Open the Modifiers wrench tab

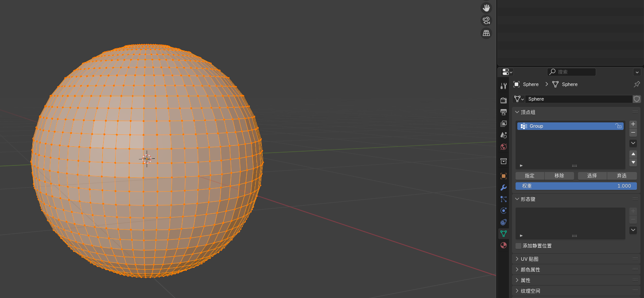pos(504,188)
